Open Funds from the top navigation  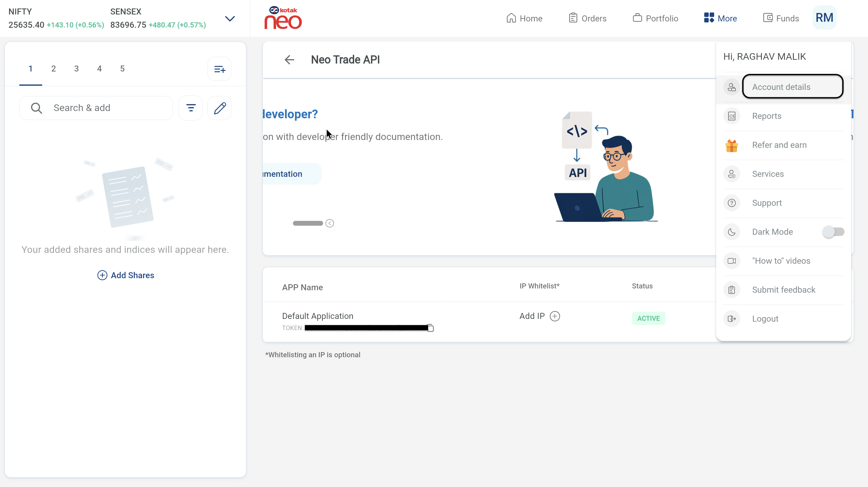(x=781, y=18)
